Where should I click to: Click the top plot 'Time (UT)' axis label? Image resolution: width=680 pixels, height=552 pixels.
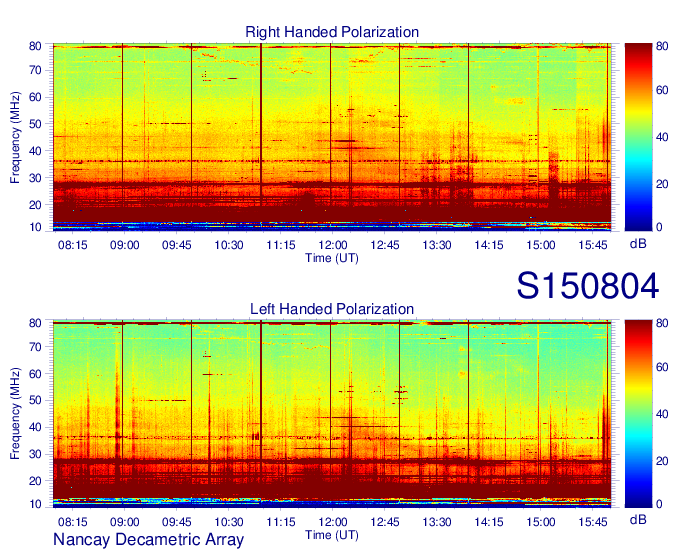tap(332, 258)
